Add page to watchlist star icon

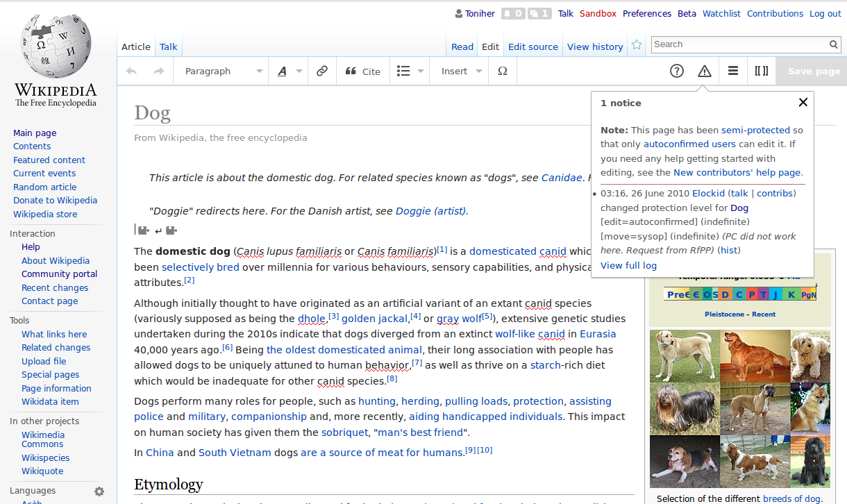pyautogui.click(x=637, y=45)
